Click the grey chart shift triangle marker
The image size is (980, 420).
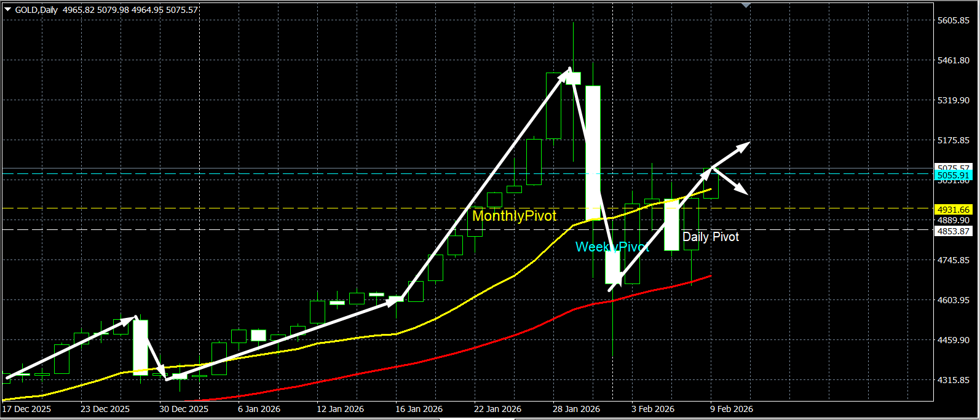tap(746, 5)
